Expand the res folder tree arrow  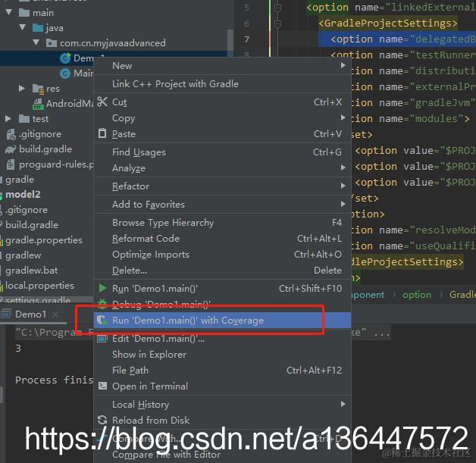click(21, 89)
